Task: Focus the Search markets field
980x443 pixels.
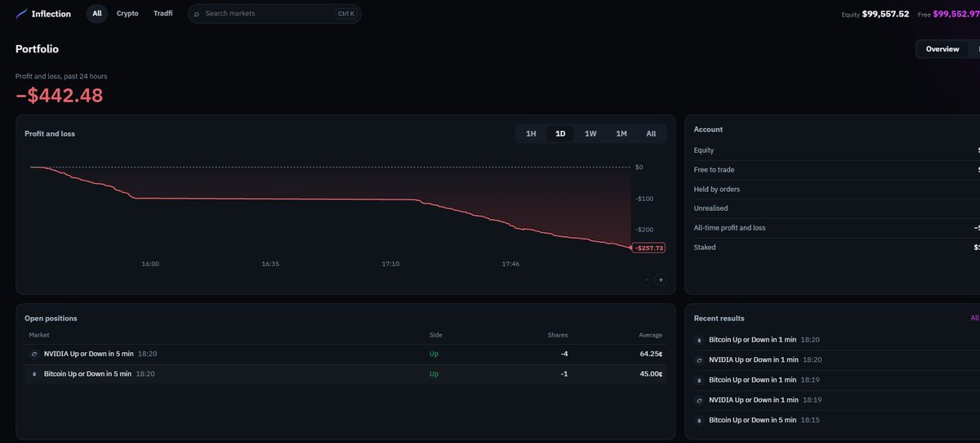Action: (274, 14)
